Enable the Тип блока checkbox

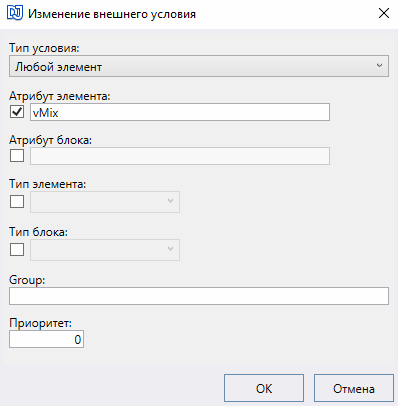pos(17,249)
